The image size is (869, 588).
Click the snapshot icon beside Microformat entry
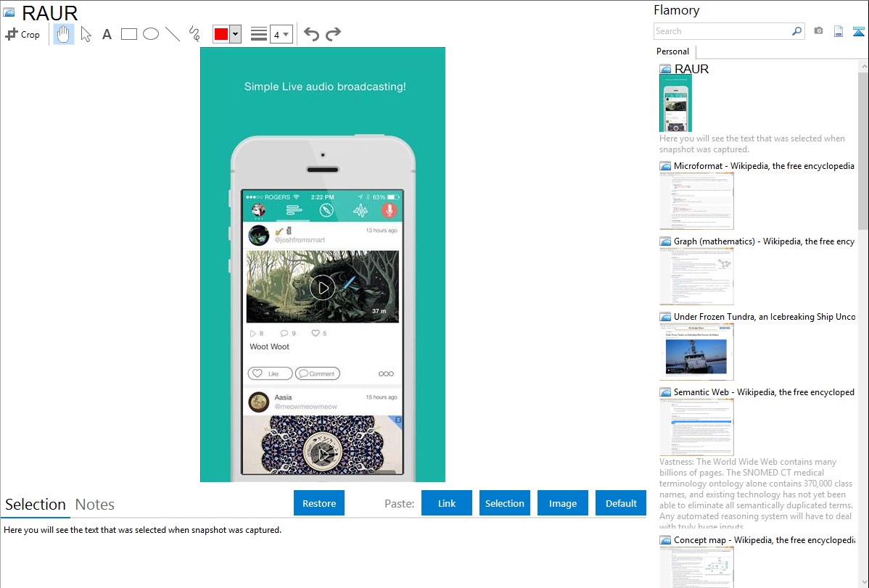point(665,166)
